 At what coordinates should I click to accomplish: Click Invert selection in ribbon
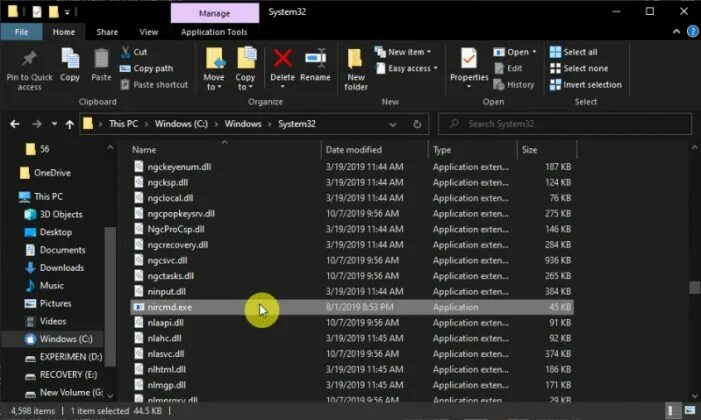click(586, 85)
